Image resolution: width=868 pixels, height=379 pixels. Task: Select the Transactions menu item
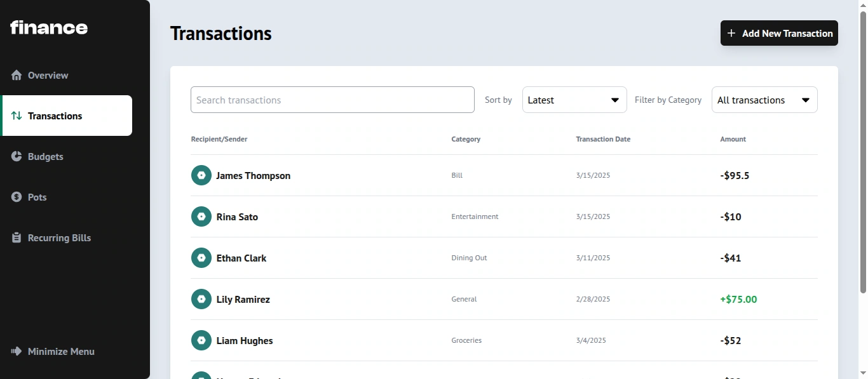point(67,116)
